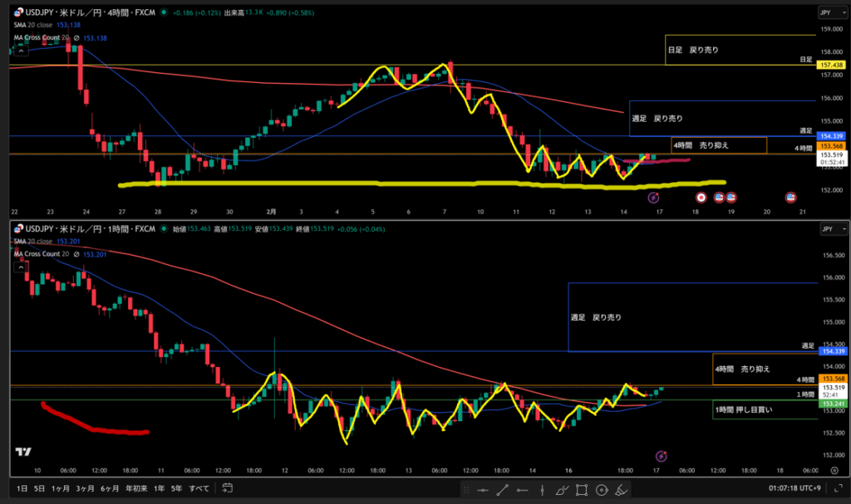851x504 pixels.
Task: Open the date range calendar icon
Action: click(227, 487)
